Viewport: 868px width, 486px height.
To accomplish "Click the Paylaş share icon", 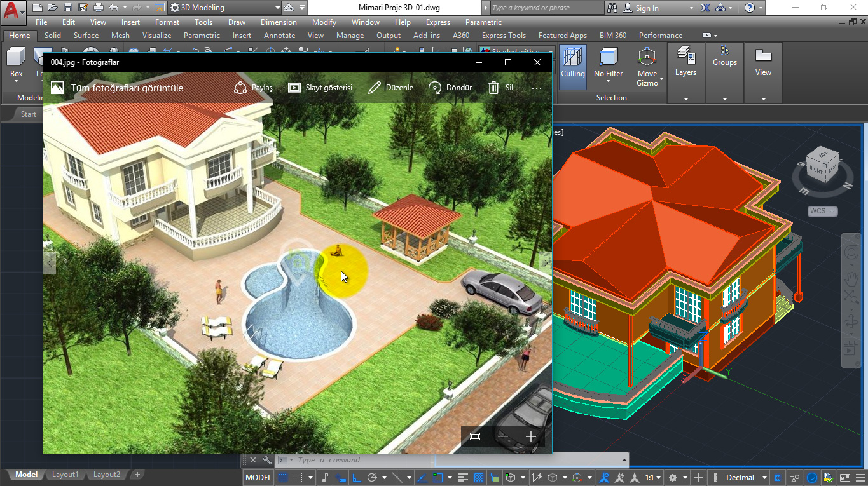I will [x=240, y=88].
